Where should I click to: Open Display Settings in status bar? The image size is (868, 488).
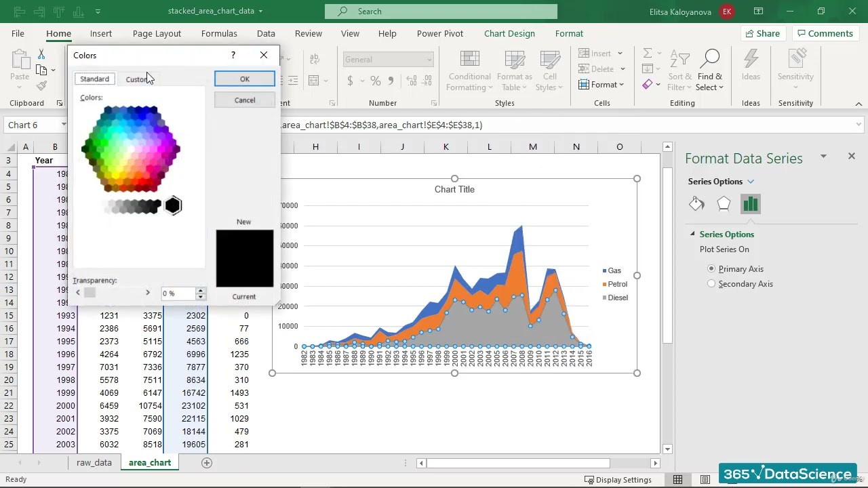pyautogui.click(x=618, y=480)
